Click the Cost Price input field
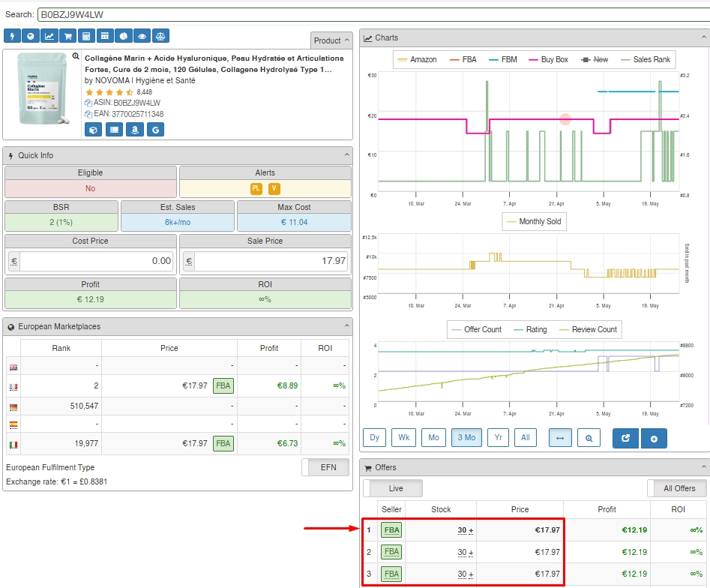The image size is (710, 588). point(97,261)
